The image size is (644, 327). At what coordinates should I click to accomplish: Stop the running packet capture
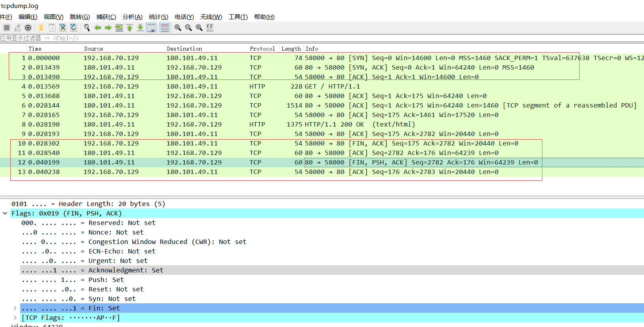point(7,28)
